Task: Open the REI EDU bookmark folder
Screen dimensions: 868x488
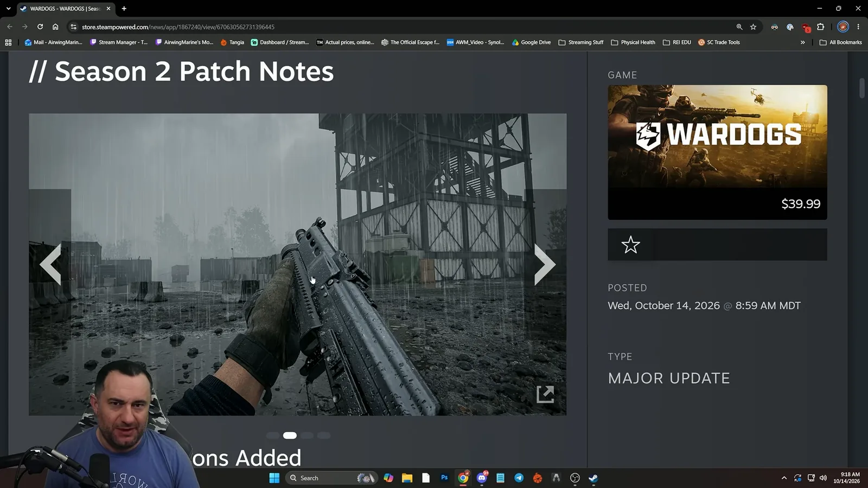Action: (x=676, y=42)
